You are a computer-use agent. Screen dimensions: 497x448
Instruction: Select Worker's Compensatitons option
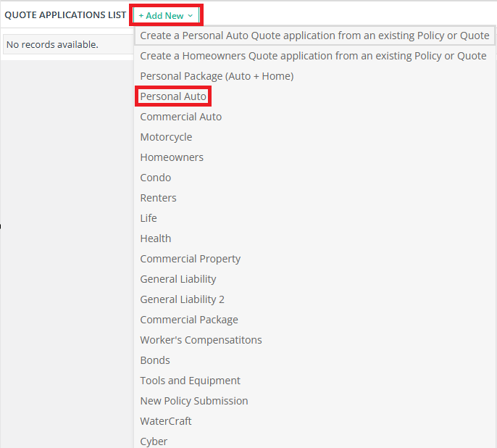(201, 340)
